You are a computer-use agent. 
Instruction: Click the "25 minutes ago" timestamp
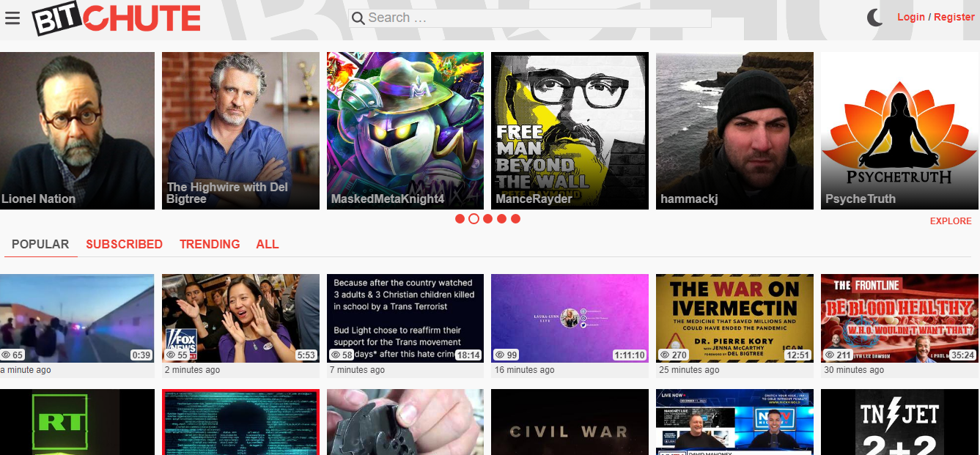pyautogui.click(x=690, y=370)
